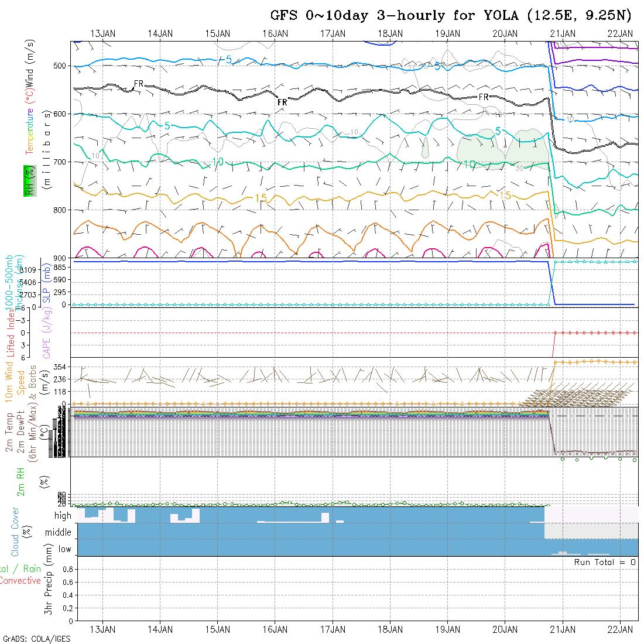Click the purple CAPE (J/kg) axis label

click(x=47, y=333)
